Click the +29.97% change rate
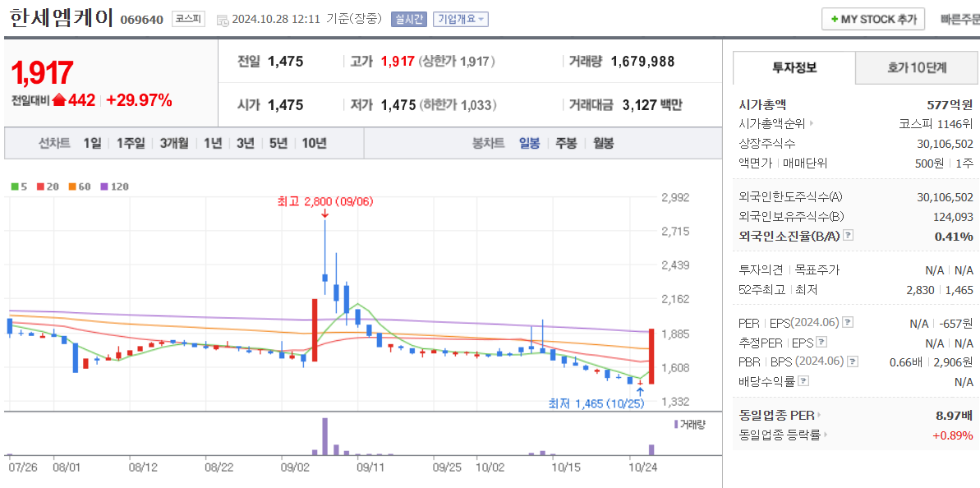 [x=139, y=100]
